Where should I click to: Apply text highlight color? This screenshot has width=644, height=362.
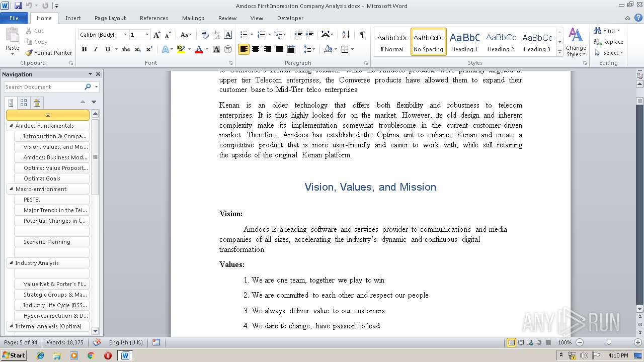(181, 49)
